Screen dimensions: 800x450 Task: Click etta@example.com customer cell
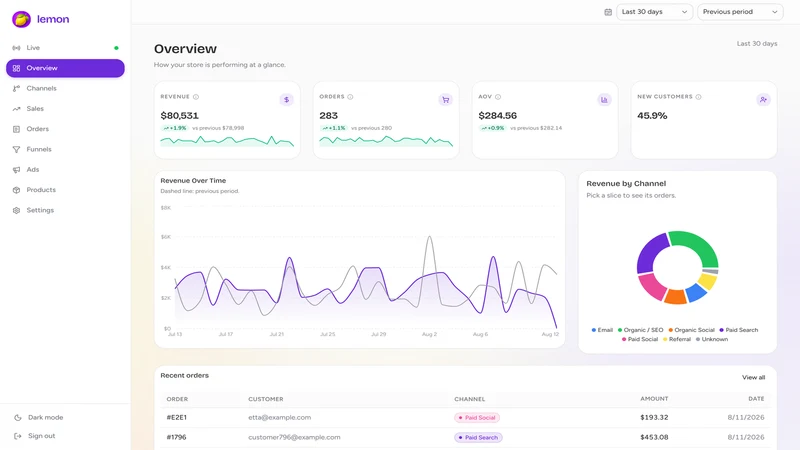(280, 417)
